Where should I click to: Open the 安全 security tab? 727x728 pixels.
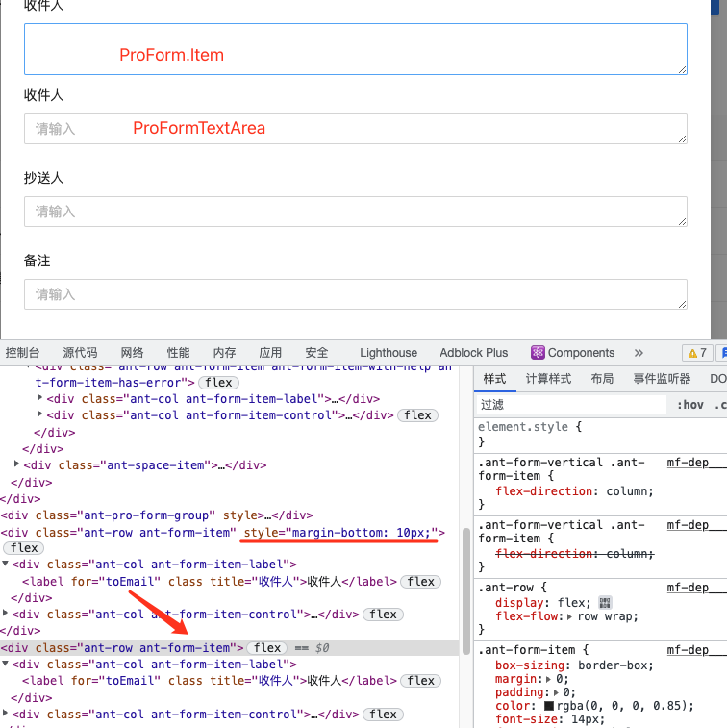[x=316, y=353]
